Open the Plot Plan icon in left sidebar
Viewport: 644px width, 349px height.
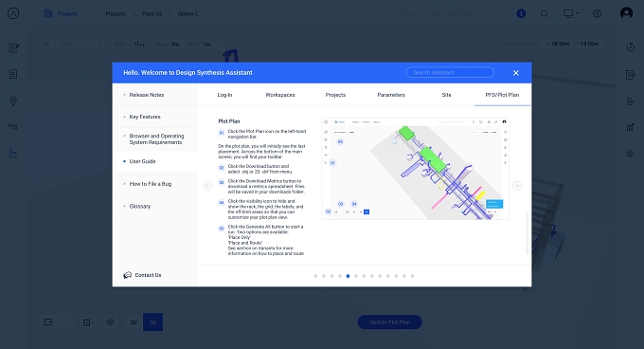coord(13,154)
